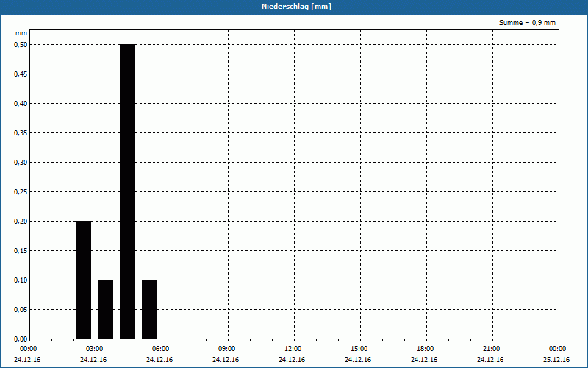Click the 0,25 y-axis value
This screenshot has width=588, height=368.
click(x=21, y=192)
